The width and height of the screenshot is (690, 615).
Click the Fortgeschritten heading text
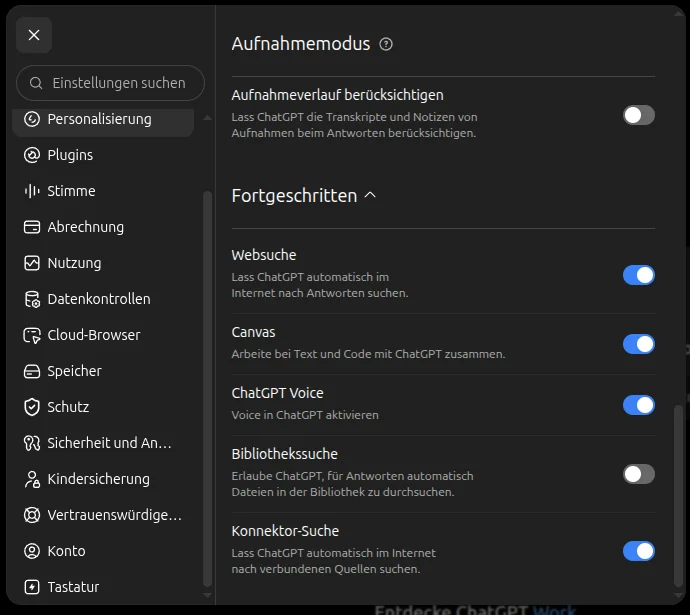(x=294, y=196)
